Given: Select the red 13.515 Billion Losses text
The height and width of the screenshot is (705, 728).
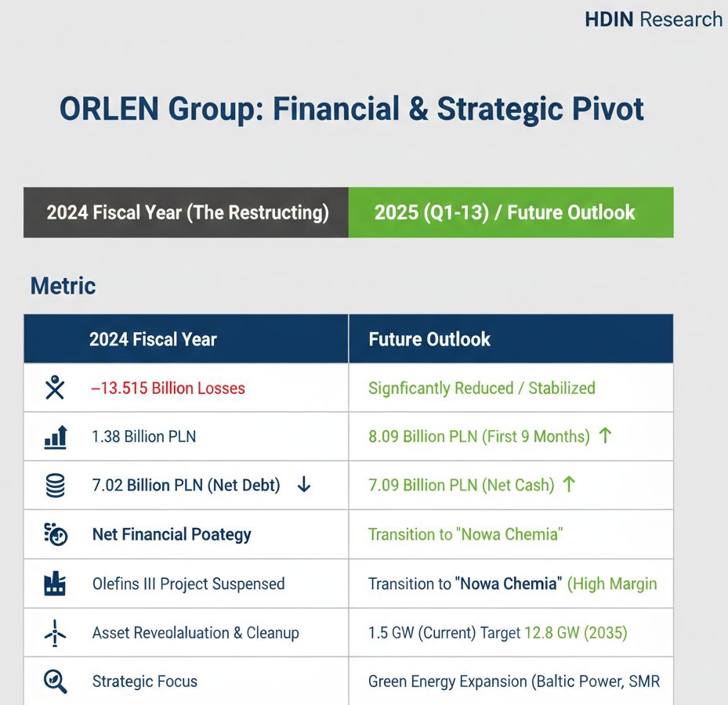Looking at the screenshot, I should point(168,388).
